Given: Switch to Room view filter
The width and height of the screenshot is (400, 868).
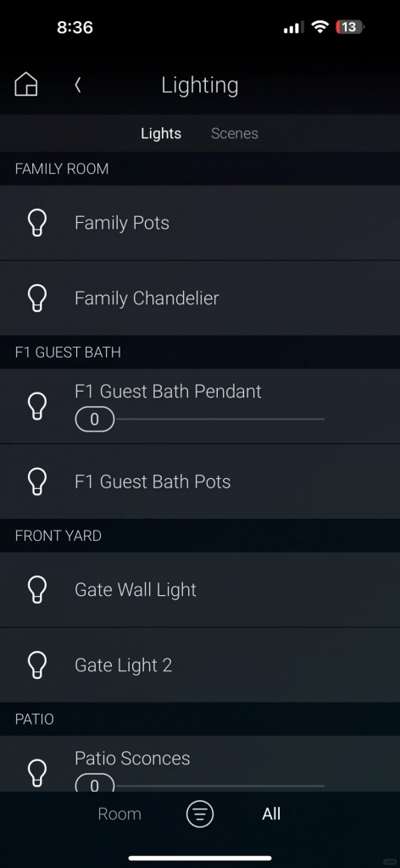Looking at the screenshot, I should [x=119, y=814].
